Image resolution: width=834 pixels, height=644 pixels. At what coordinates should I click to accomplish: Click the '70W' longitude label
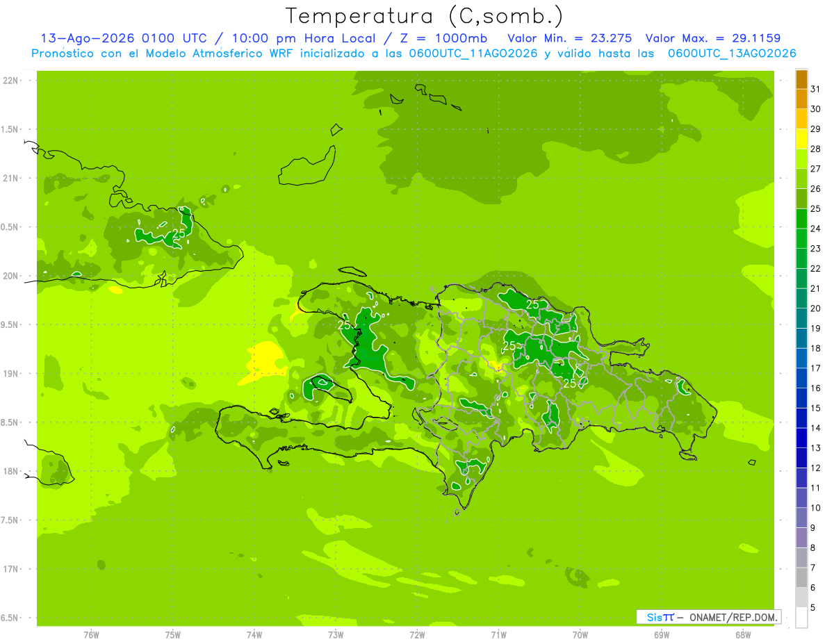[580, 635]
